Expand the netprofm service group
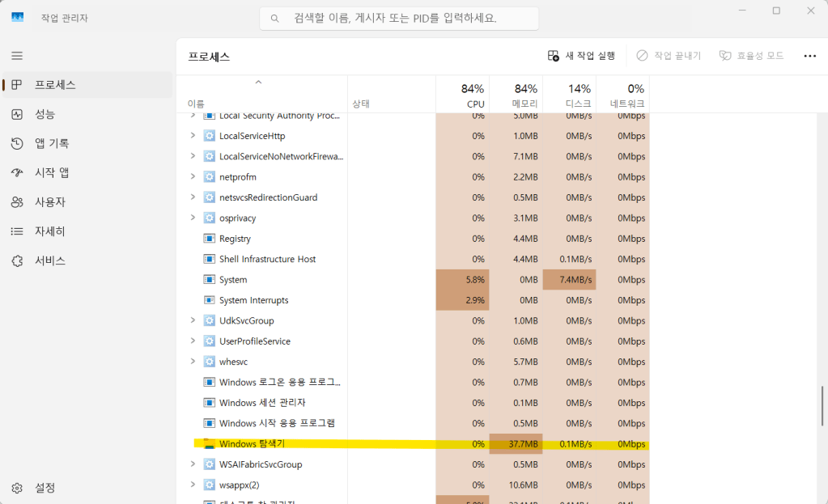The width and height of the screenshot is (828, 504). coord(193,176)
